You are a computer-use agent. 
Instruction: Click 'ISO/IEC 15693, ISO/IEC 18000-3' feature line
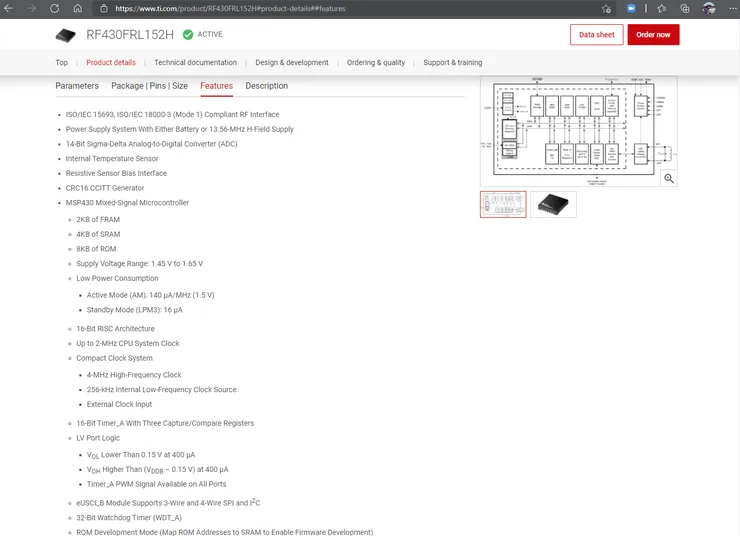click(172, 115)
